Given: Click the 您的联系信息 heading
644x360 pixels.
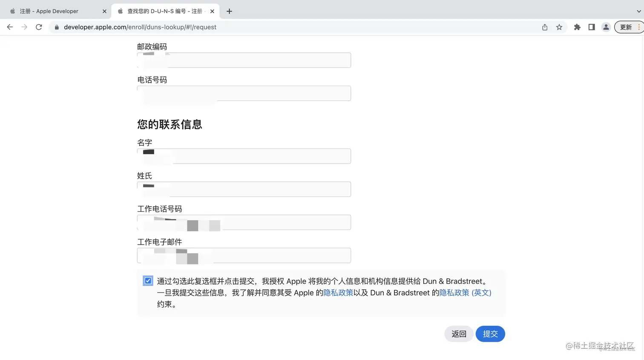Looking at the screenshot, I should pos(170,124).
